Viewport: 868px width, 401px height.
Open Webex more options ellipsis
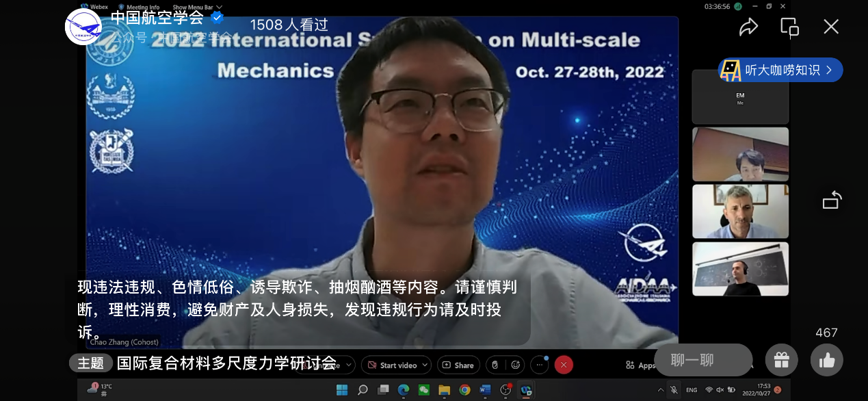pyautogui.click(x=540, y=365)
